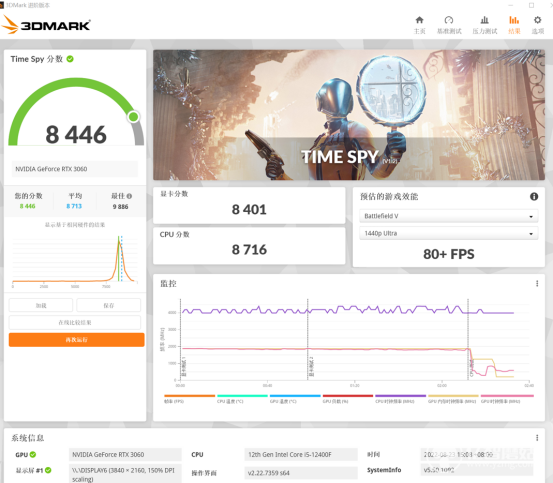Open the monitoring panel three-dot menu
The height and width of the screenshot is (483, 553).
[537, 283]
